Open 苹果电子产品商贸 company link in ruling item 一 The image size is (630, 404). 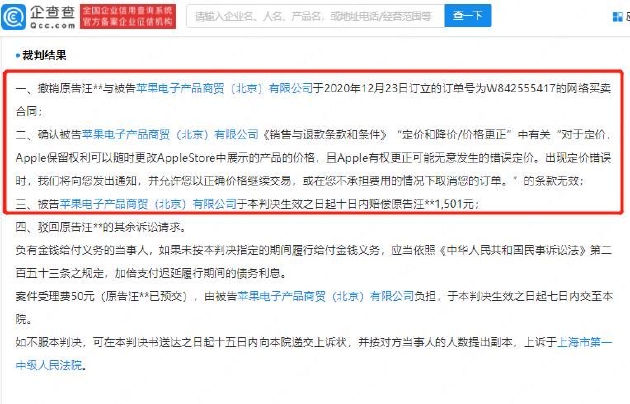[x=224, y=88]
